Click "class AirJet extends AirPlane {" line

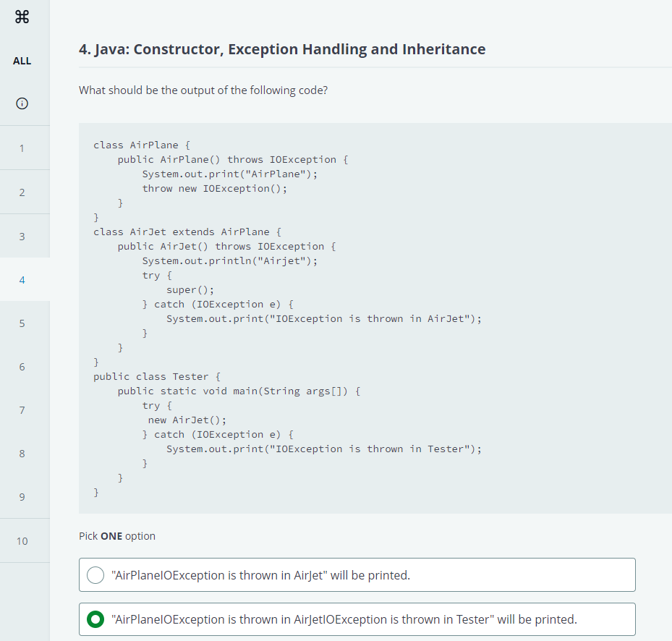(x=187, y=232)
